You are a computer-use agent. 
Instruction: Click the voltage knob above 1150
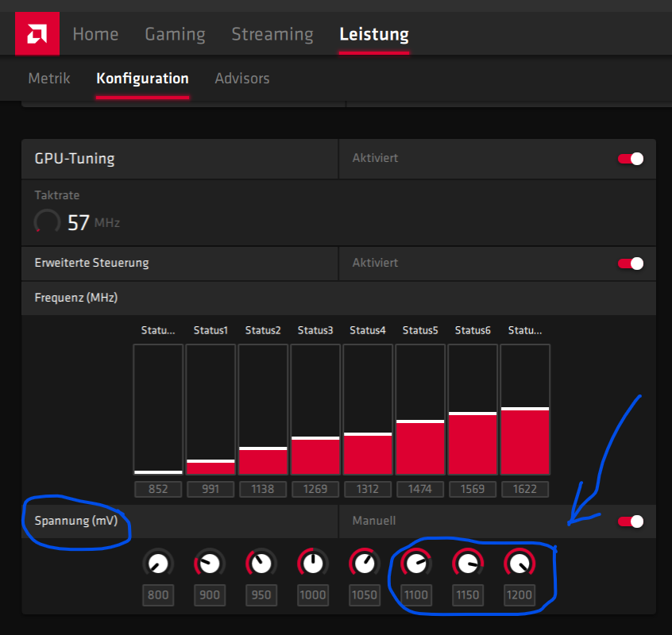tap(468, 564)
